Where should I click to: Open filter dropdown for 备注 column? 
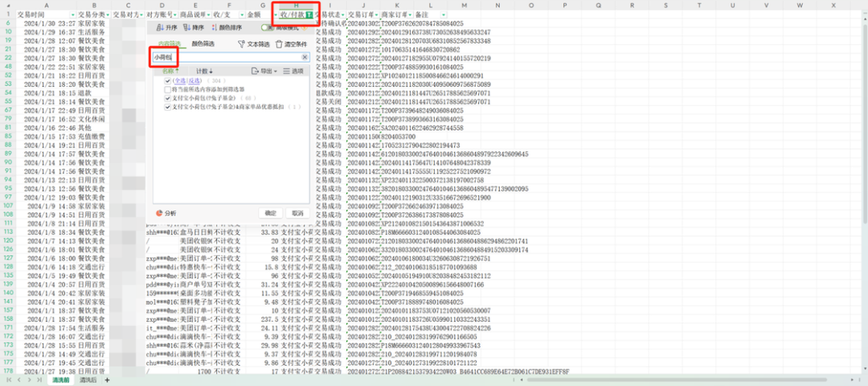pyautogui.click(x=444, y=14)
